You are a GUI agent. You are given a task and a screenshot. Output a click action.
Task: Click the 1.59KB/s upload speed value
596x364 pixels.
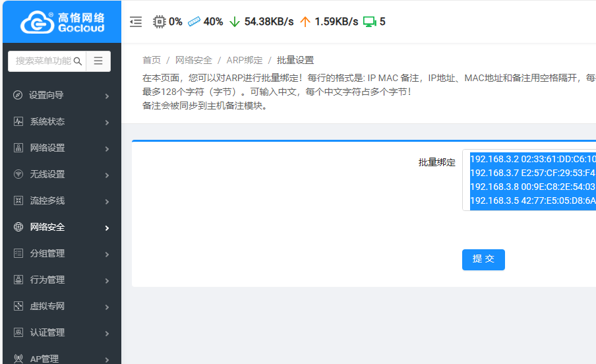coord(336,22)
